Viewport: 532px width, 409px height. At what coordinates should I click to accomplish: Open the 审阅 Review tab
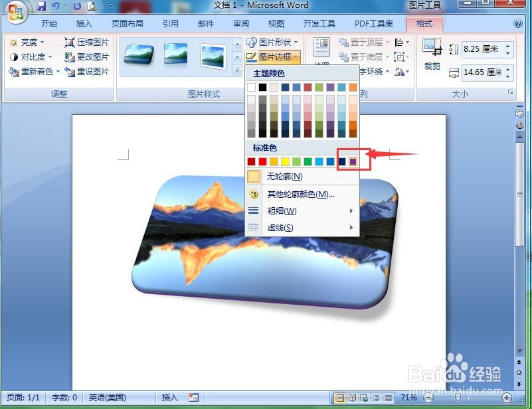(241, 24)
